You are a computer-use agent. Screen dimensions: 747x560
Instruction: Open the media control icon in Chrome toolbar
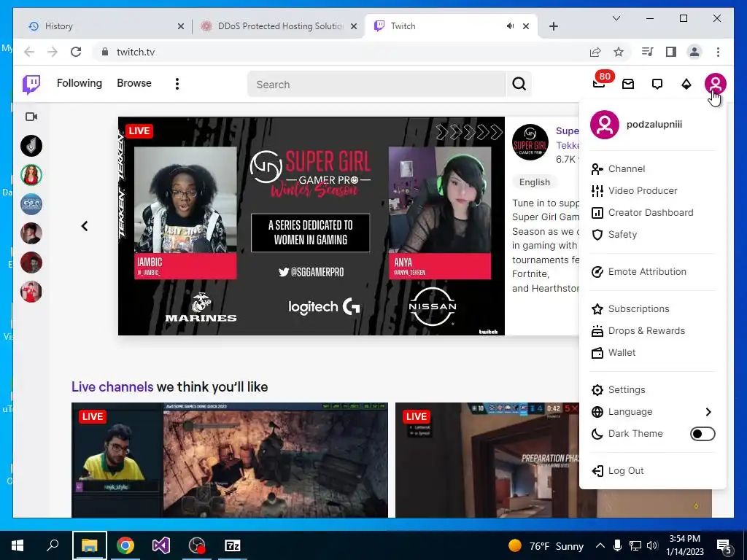(x=648, y=52)
